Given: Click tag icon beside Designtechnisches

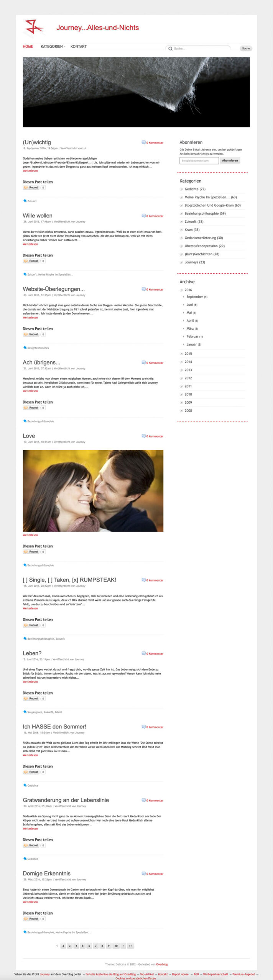Looking at the screenshot, I should 25,348.
